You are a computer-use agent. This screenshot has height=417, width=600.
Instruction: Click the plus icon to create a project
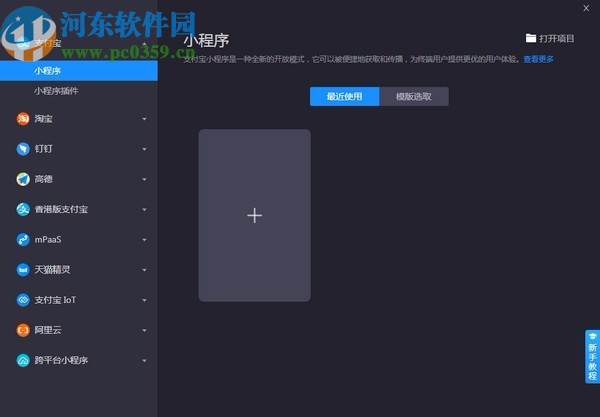point(254,215)
